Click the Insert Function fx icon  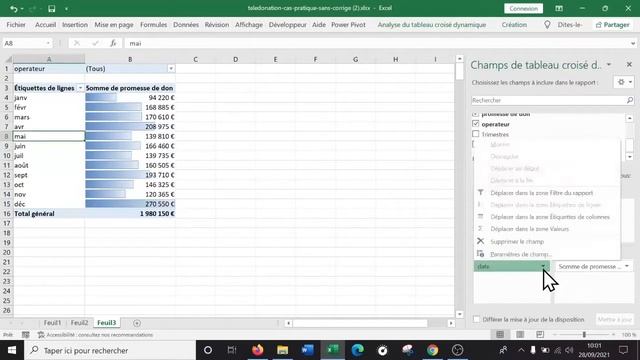(113, 43)
